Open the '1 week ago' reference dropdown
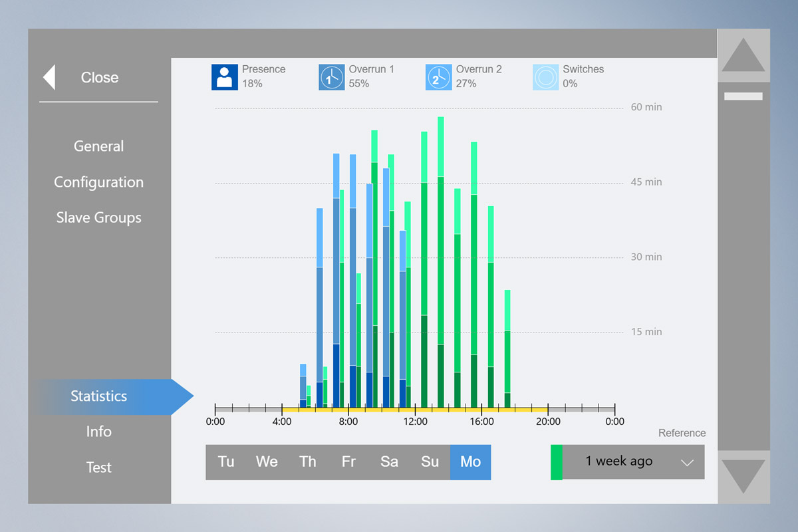 coord(618,462)
